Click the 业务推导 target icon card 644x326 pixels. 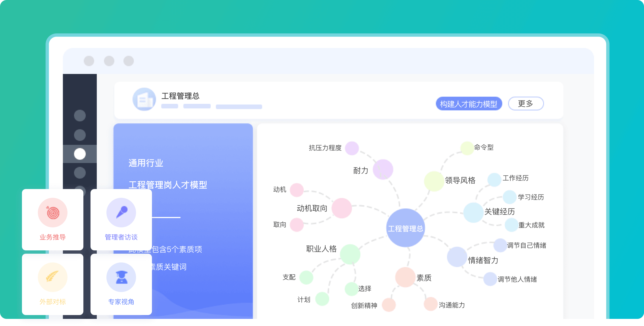click(53, 219)
